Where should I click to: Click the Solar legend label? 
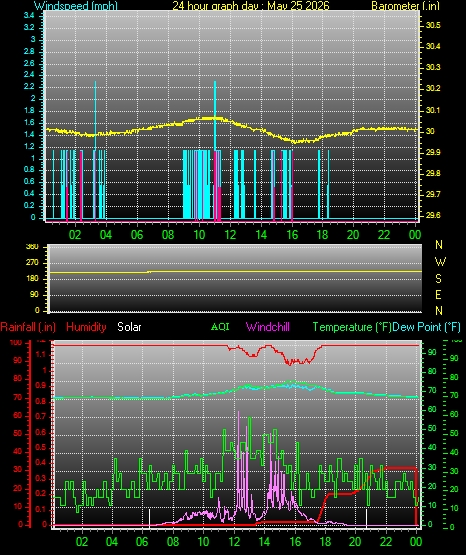click(129, 327)
